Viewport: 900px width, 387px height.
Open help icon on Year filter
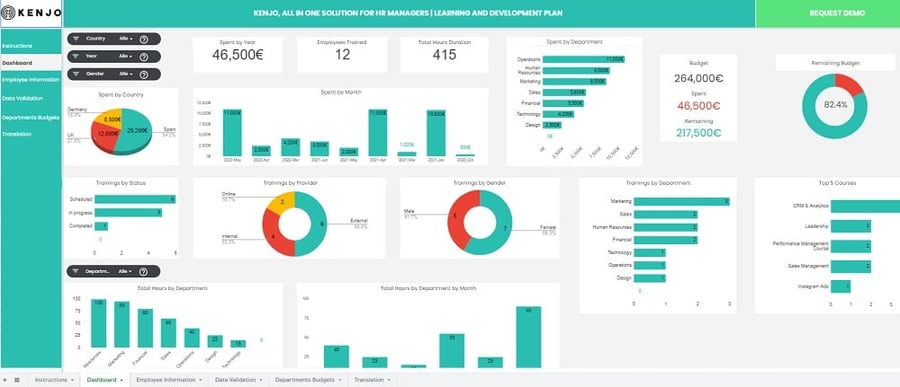tap(143, 57)
